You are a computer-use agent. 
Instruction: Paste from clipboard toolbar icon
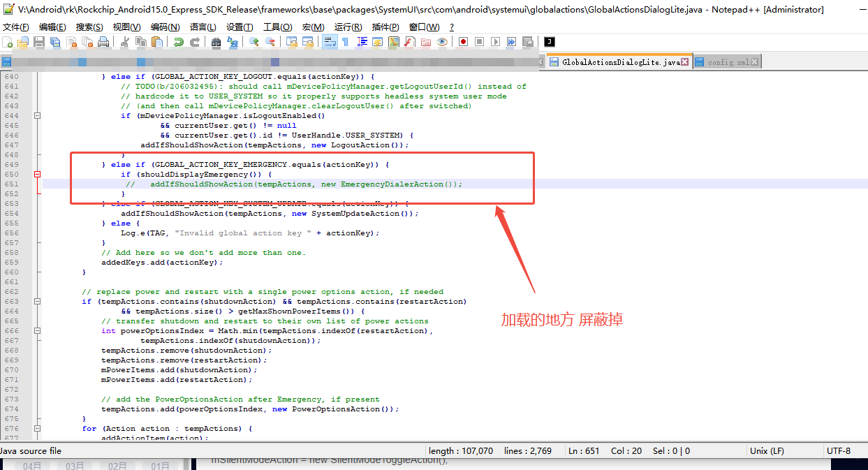click(157, 42)
